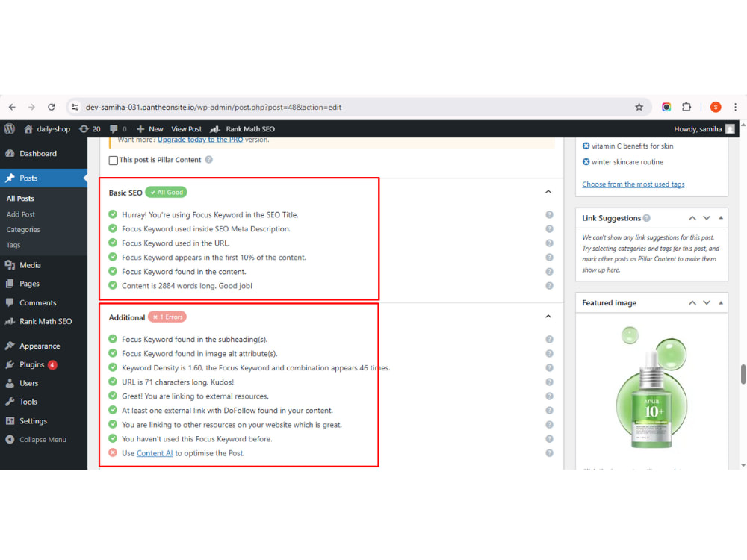Open Rank Math SEO in admin bar

pyautogui.click(x=243, y=129)
